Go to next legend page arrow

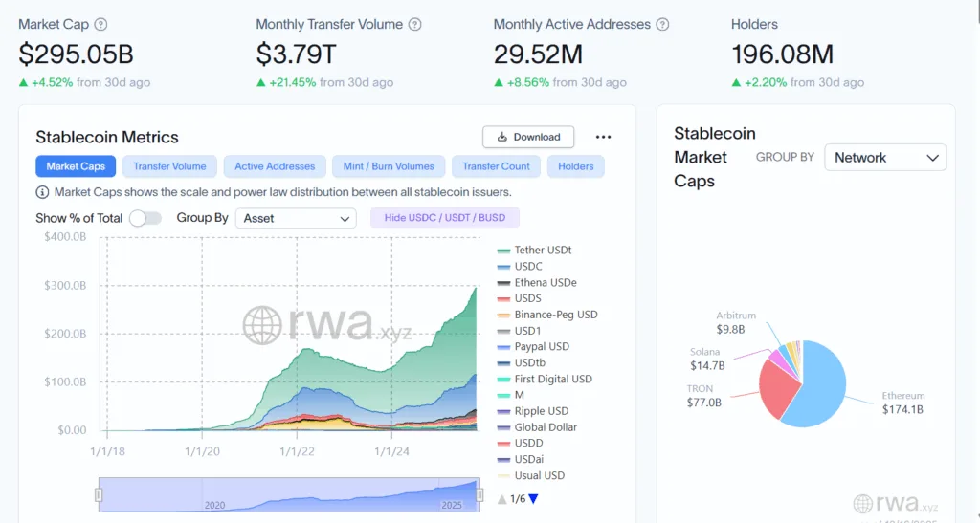pyautogui.click(x=533, y=498)
